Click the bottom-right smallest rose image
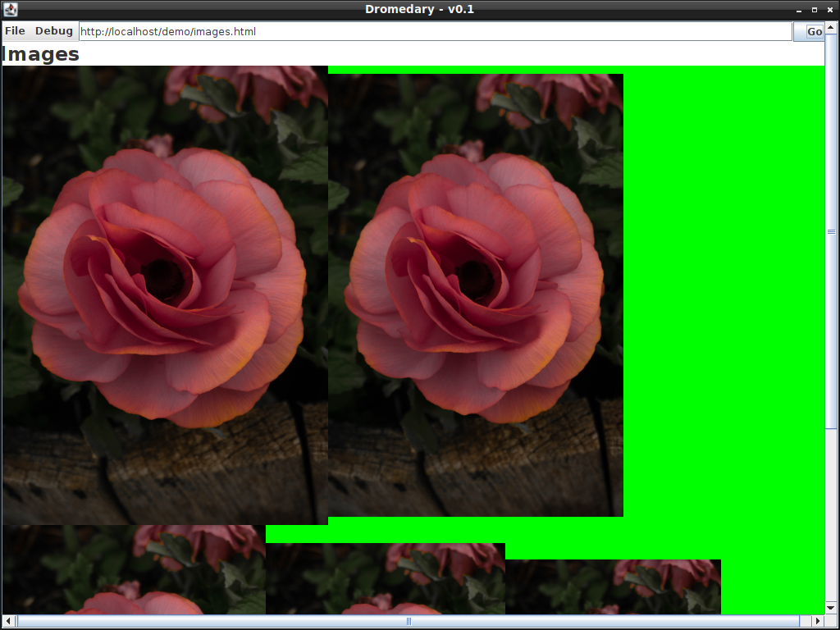This screenshot has height=630, width=840. coord(613,587)
